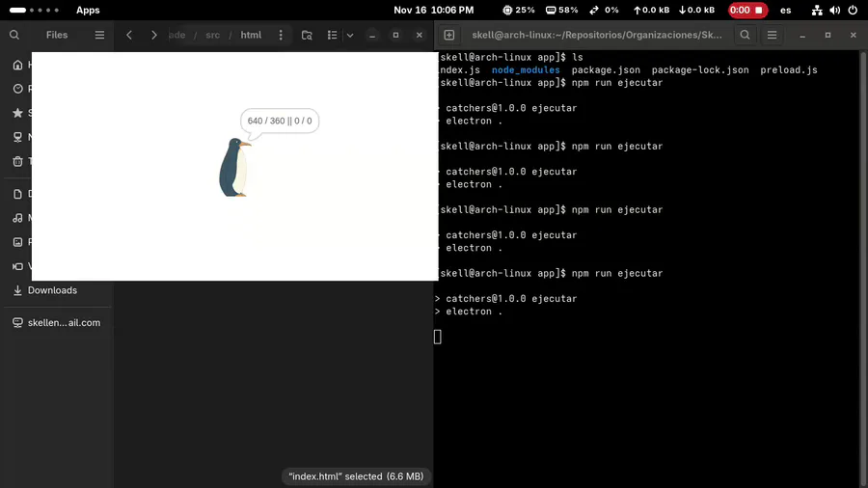The image size is (868, 488).
Task: Go back in Files navigation
Action: 129,35
